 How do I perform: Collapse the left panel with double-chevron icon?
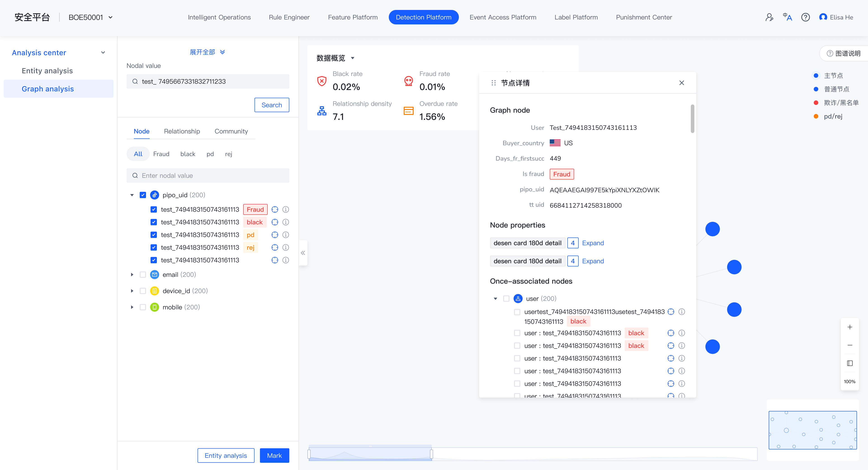303,253
